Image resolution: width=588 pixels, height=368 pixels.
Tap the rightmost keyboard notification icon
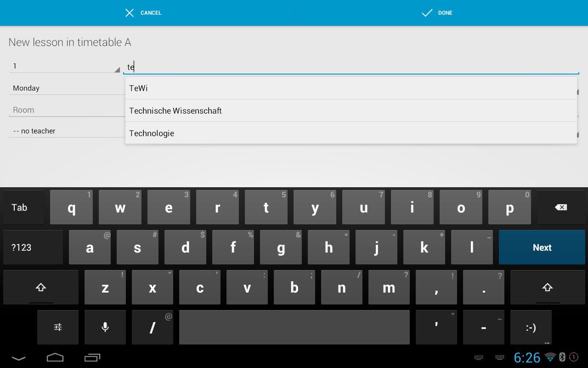click(x=500, y=357)
